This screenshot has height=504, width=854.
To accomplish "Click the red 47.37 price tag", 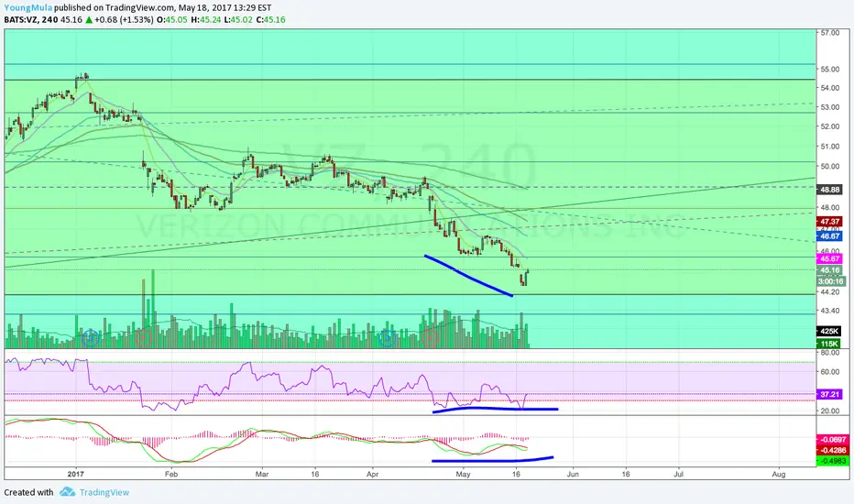I will click(x=829, y=222).
